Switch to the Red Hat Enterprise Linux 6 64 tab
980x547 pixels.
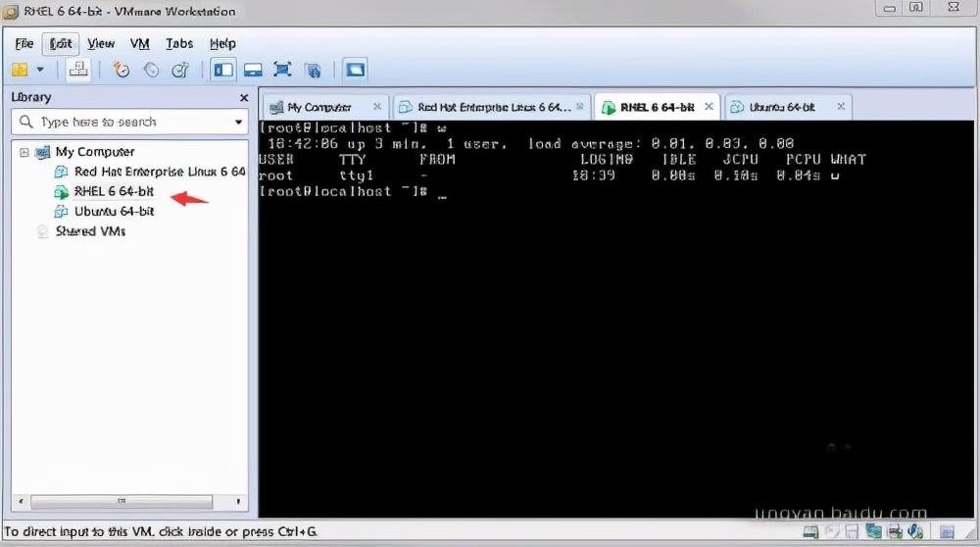[x=493, y=107]
